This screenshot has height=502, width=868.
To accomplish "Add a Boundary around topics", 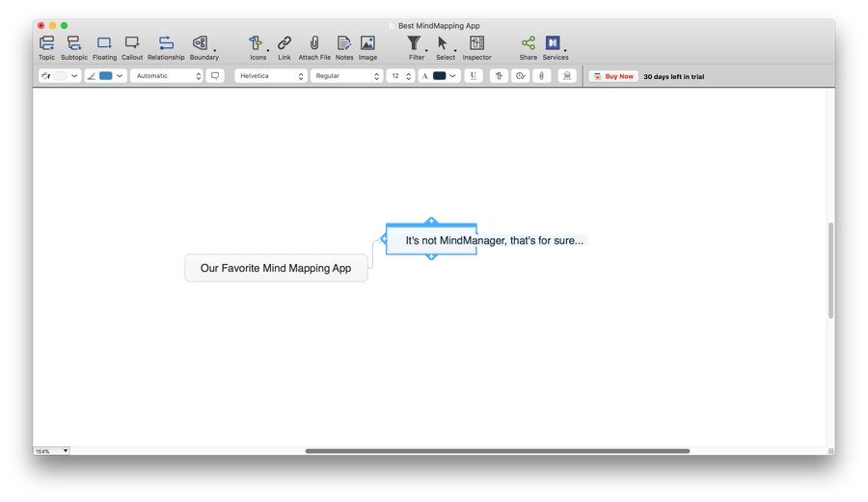I will pos(203,47).
